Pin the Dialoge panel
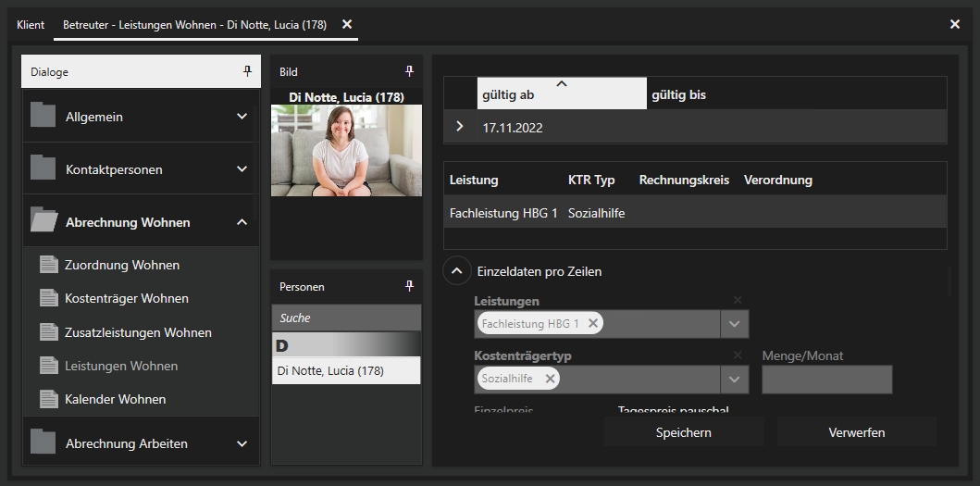This screenshot has width=980, height=486. tap(247, 71)
